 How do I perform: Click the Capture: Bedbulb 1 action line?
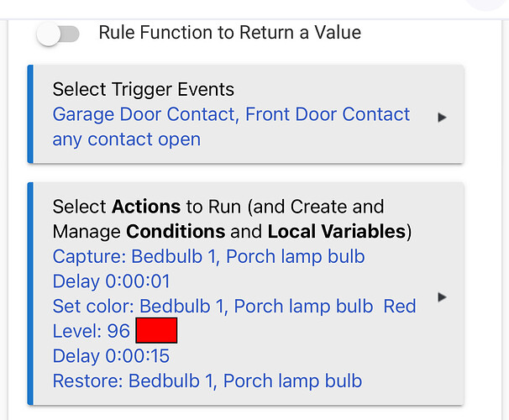point(208,256)
